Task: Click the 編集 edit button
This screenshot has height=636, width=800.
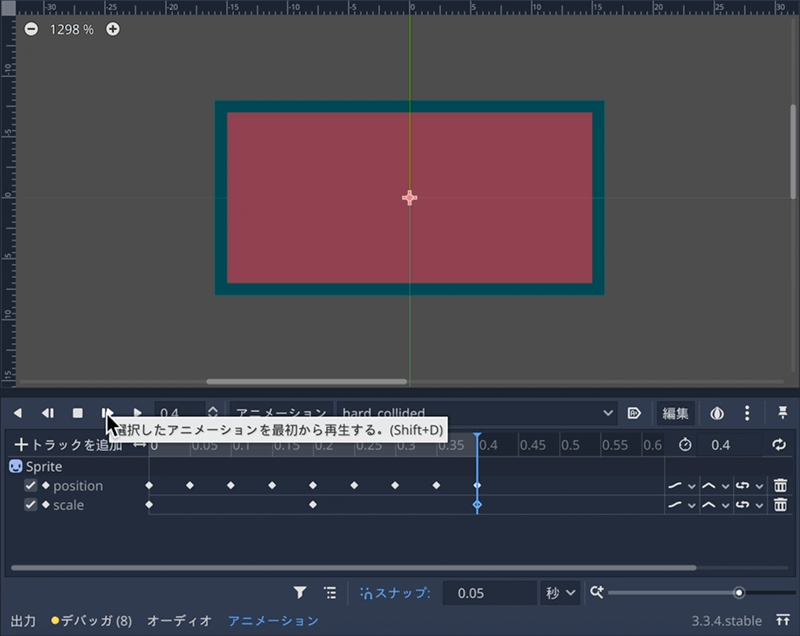Action: pos(675,413)
